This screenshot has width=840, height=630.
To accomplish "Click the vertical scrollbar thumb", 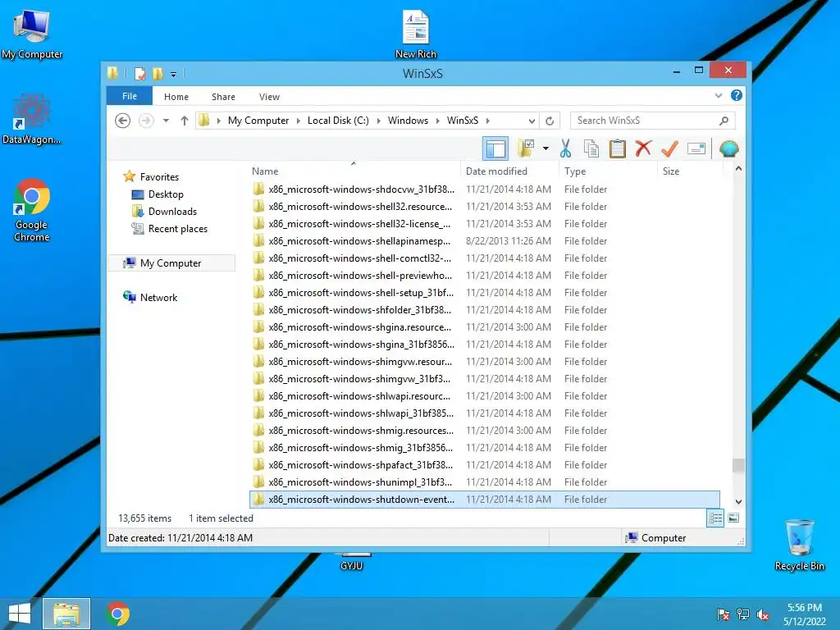I will pyautogui.click(x=738, y=466).
